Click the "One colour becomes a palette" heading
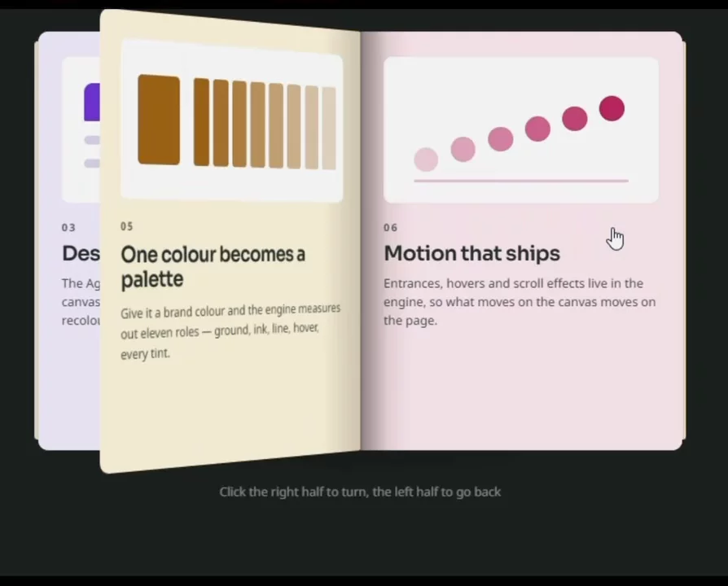 [x=213, y=267]
